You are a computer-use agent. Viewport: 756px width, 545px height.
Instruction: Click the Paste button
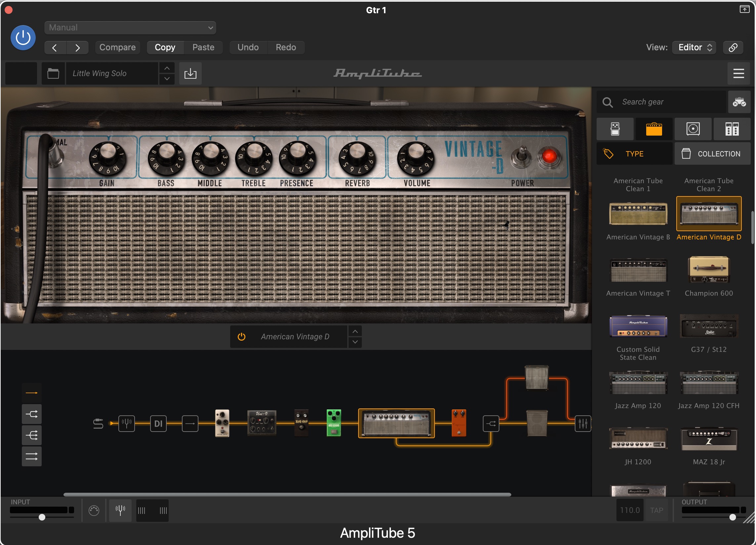[203, 47]
